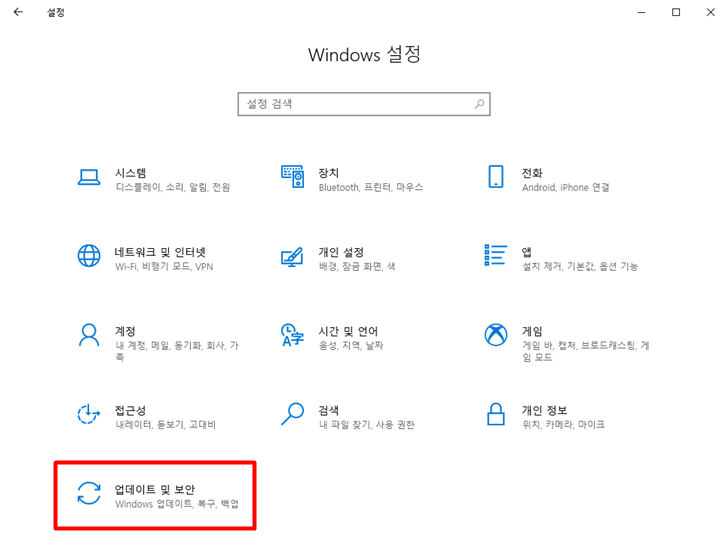Open the 업데이트 및 보안 sync arrows icon
The width and height of the screenshot is (728, 539).
[89, 493]
